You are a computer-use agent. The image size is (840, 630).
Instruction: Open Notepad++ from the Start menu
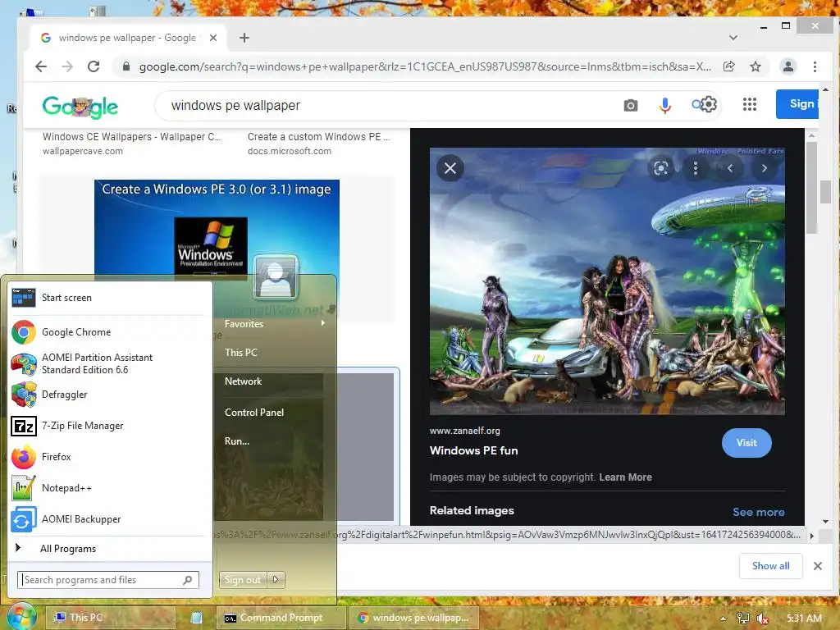pos(107,488)
